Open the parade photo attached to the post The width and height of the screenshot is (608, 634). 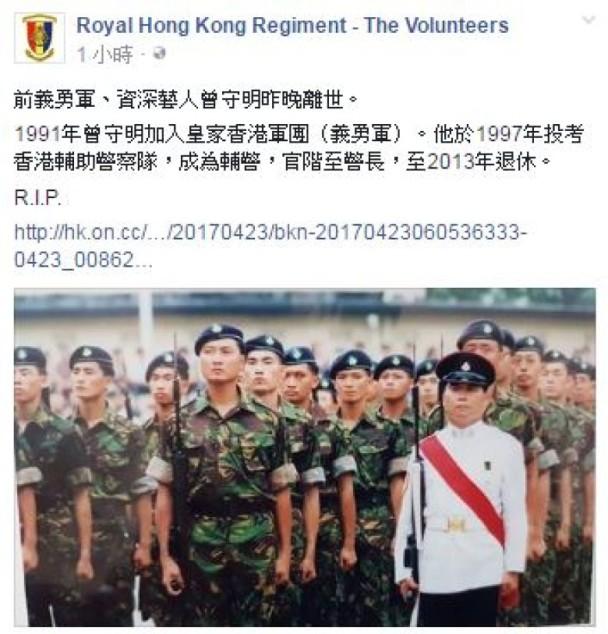click(x=305, y=457)
